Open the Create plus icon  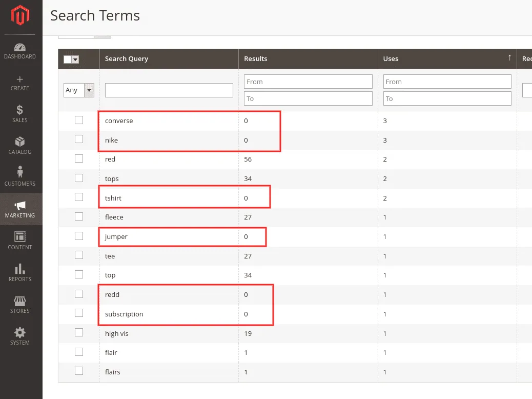pos(19,79)
